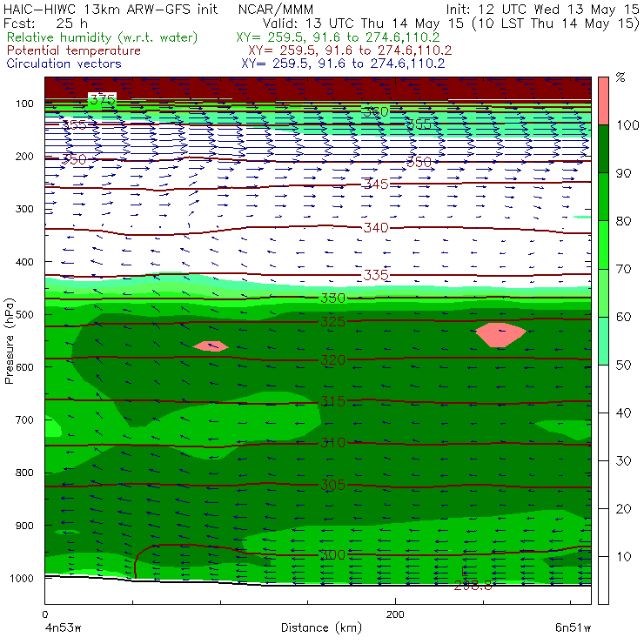Click the red XY coordinates line
The height and width of the screenshot is (644, 644).
point(350,51)
